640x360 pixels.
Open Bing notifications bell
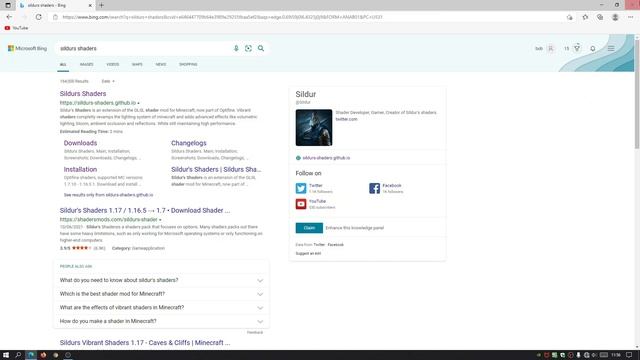click(593, 49)
